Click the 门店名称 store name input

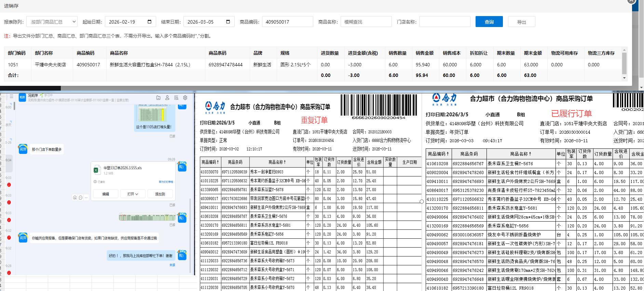444,22
